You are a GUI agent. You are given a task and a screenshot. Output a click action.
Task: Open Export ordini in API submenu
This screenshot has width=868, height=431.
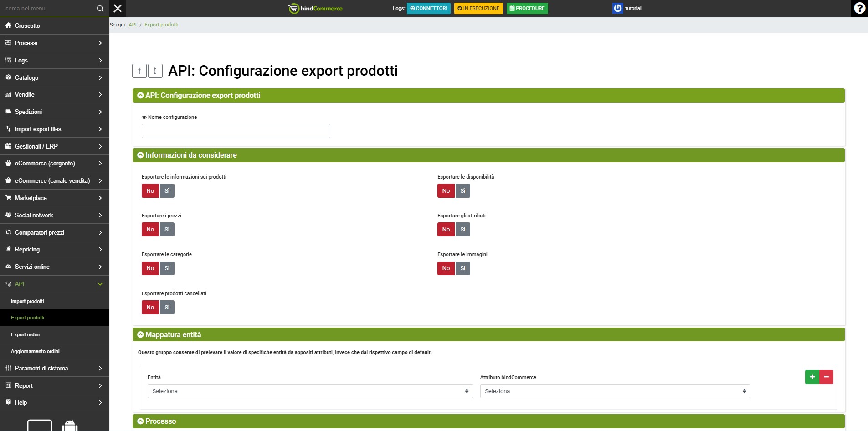coord(26,334)
